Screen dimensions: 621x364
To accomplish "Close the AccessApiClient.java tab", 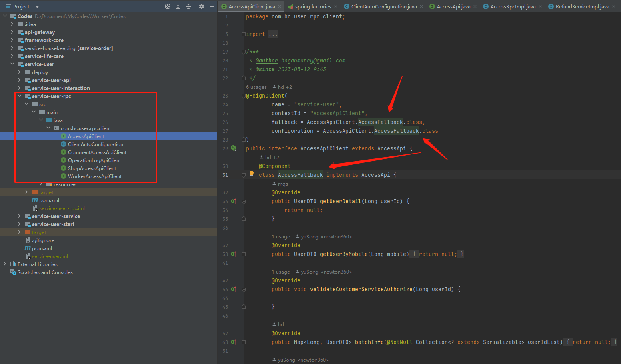I will tap(280, 6).
